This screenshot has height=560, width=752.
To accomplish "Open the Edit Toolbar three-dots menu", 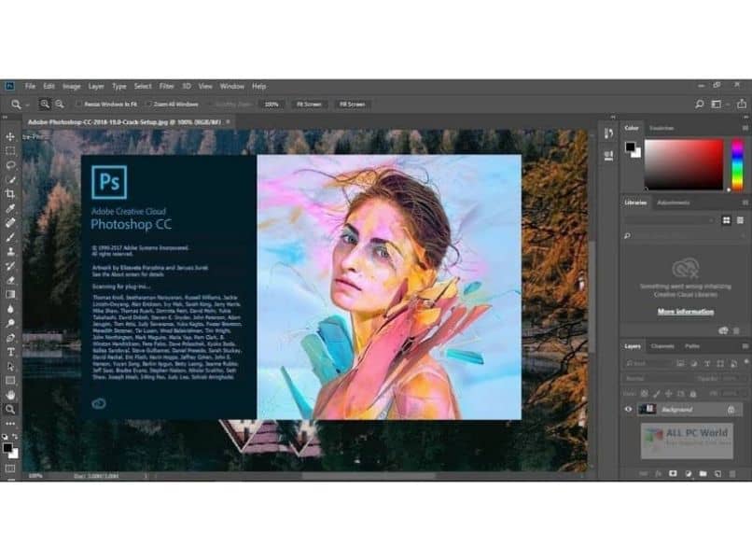I will pos(10,424).
